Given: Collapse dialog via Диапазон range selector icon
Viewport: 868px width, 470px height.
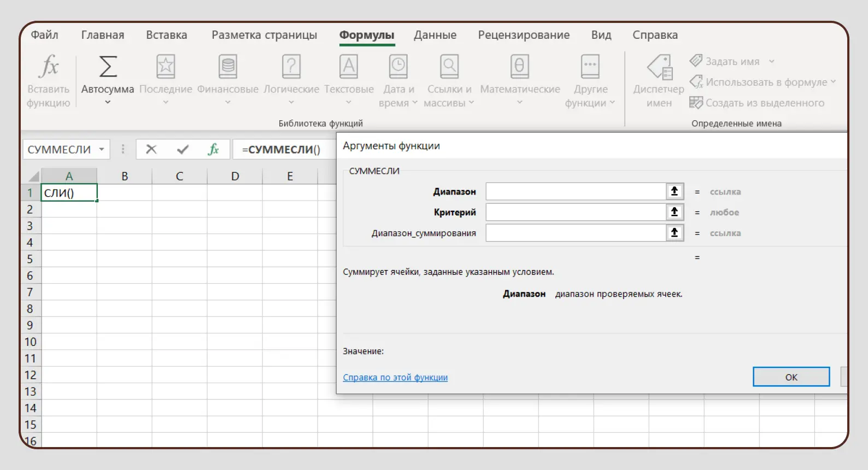Looking at the screenshot, I should point(675,191).
